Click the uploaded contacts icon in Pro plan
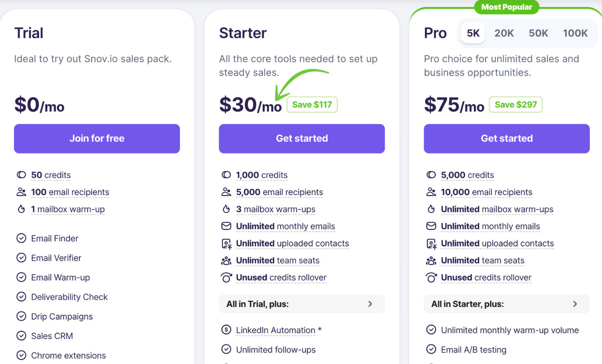Screen dimensions: 602x364 click(x=431, y=243)
